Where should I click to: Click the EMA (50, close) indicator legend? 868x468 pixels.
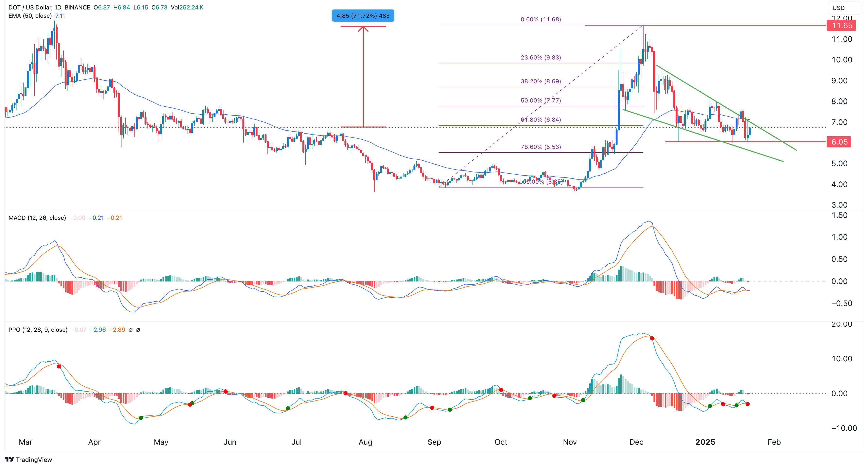tap(30, 16)
